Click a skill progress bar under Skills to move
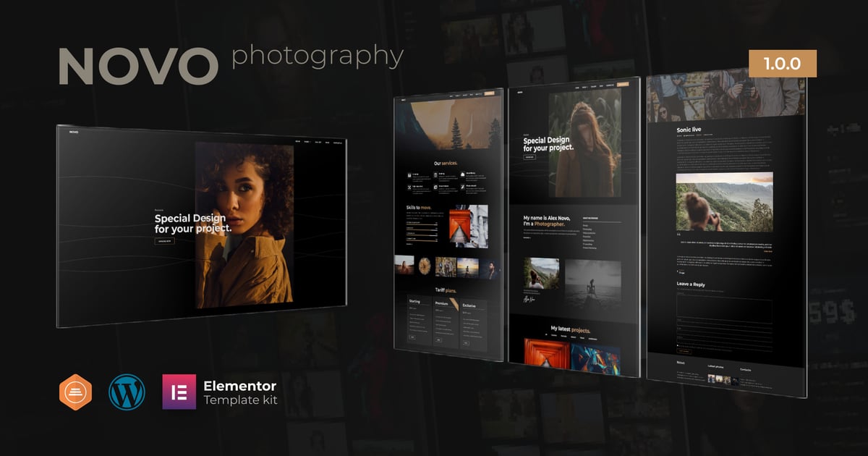868x456 pixels. (x=422, y=224)
